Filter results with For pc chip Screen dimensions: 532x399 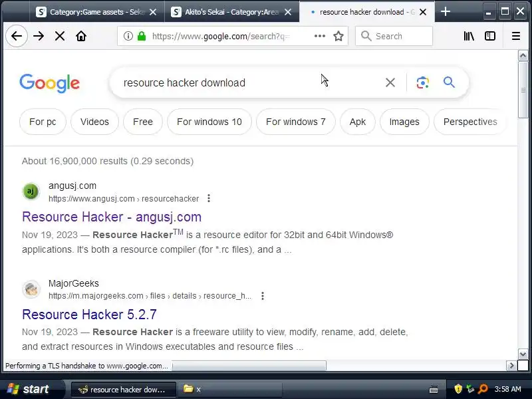click(x=43, y=122)
